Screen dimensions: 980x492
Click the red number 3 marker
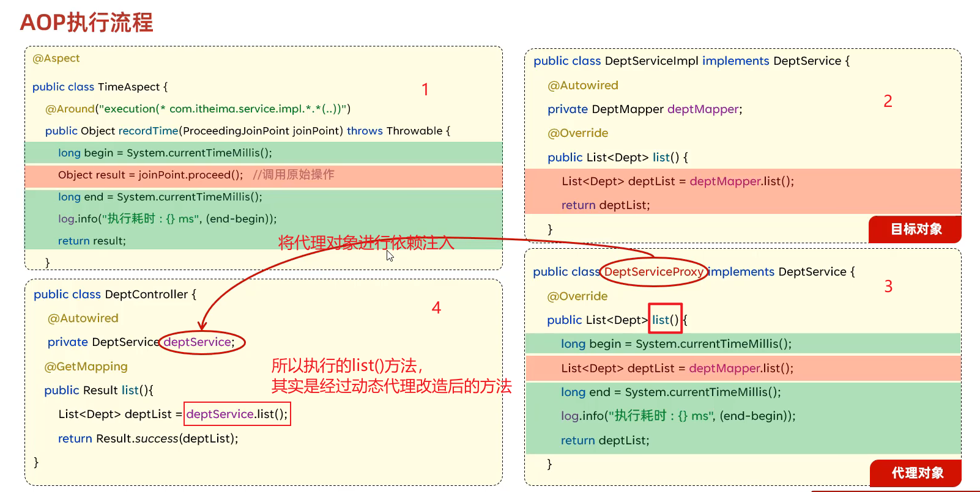coord(888,287)
